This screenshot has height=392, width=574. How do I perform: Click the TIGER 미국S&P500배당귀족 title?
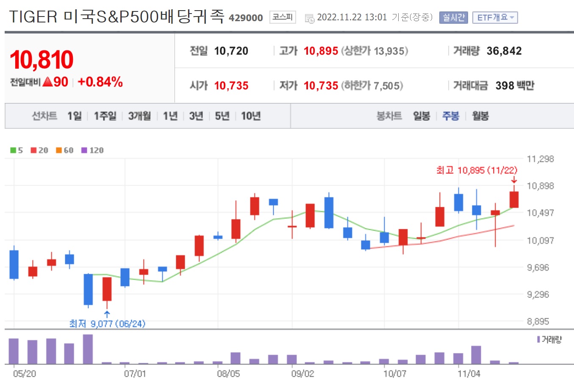[x=116, y=17]
